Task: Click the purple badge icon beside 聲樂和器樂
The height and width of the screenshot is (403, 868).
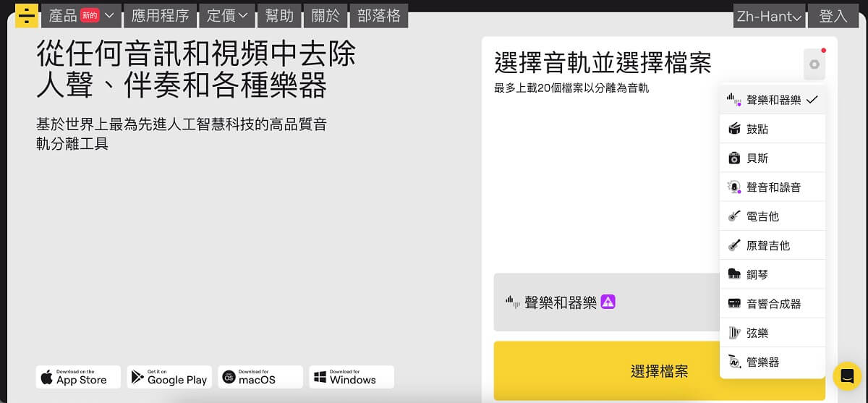Action: pyautogui.click(x=608, y=302)
